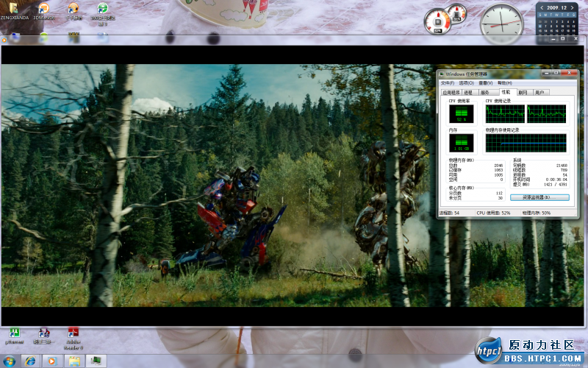Select the µTorrent desktop shortcut
Viewport: 588px width, 368px height.
click(x=14, y=333)
